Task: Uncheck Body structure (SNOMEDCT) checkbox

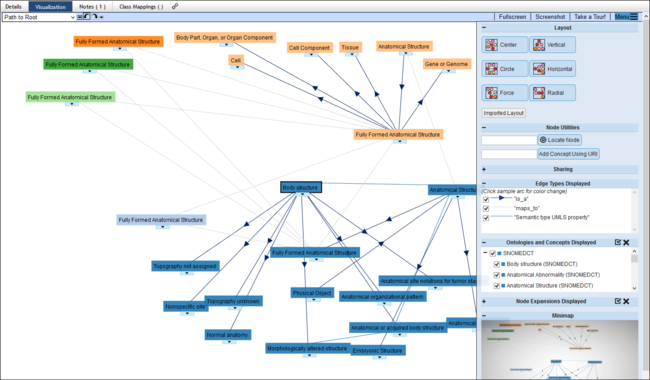Action: click(x=496, y=264)
